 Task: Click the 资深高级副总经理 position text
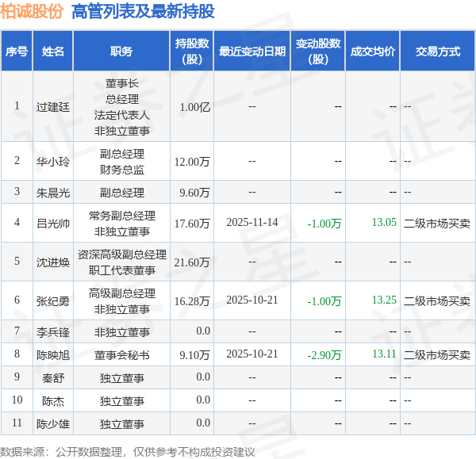coord(122,254)
